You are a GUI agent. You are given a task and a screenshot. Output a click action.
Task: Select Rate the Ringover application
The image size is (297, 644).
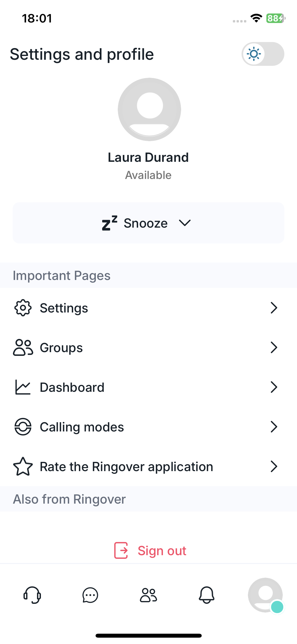(126, 467)
